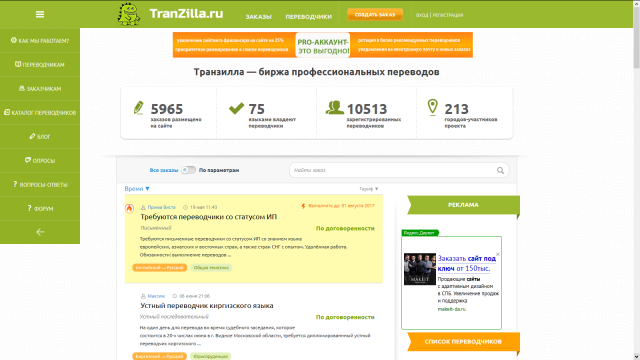Open ФОРУМ sidebar item

click(x=40, y=209)
